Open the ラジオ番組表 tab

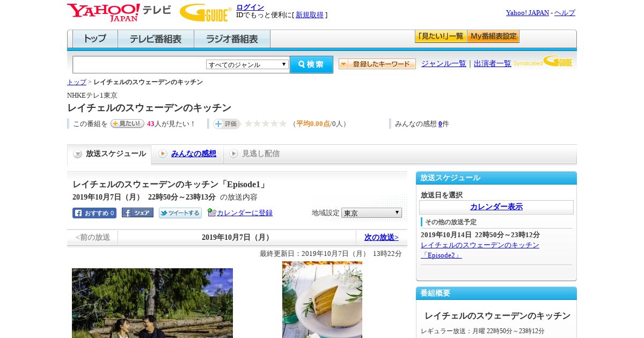pos(232,39)
